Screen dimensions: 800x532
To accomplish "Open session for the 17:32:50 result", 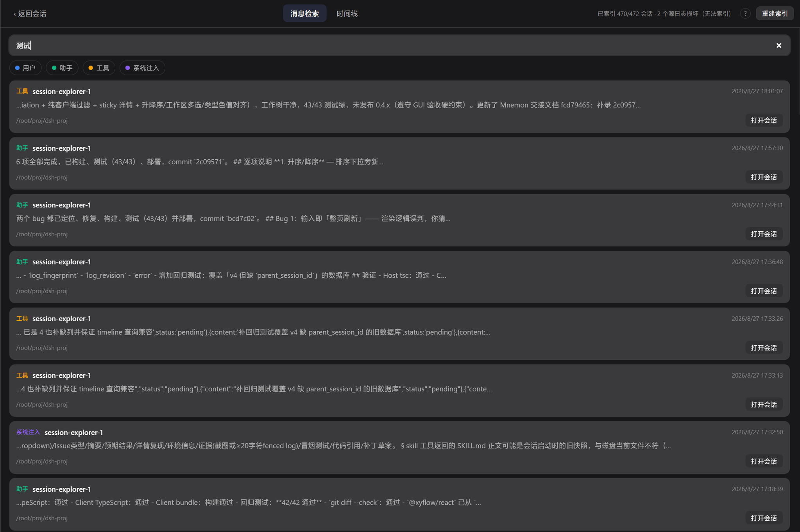I will pos(764,461).
